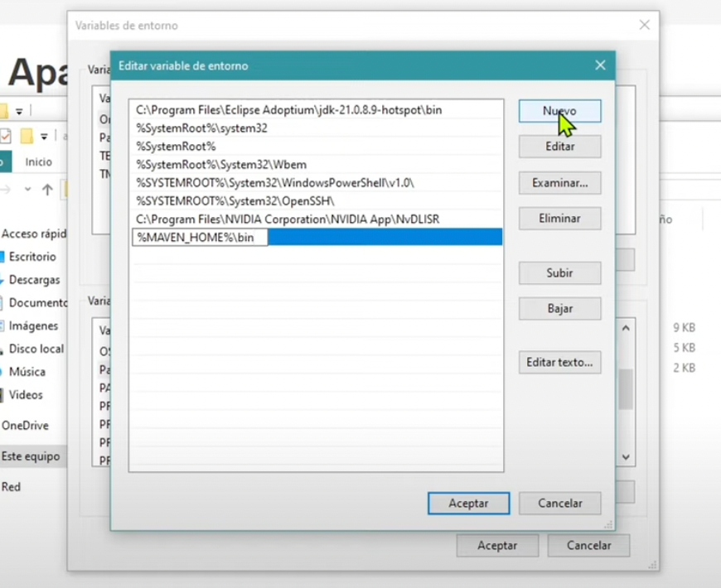Click the up arrow in File Explorer navigation

pyautogui.click(x=47, y=190)
